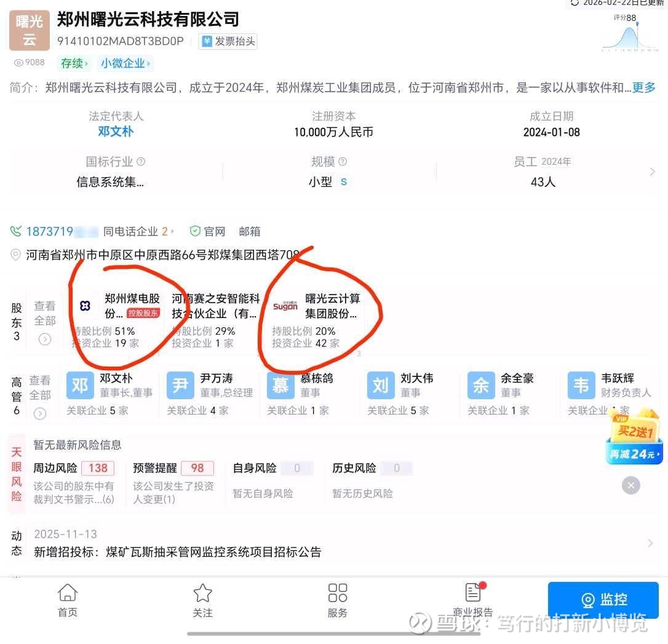Open the 官网 official website link
The height and width of the screenshot is (644, 668).
click(207, 231)
